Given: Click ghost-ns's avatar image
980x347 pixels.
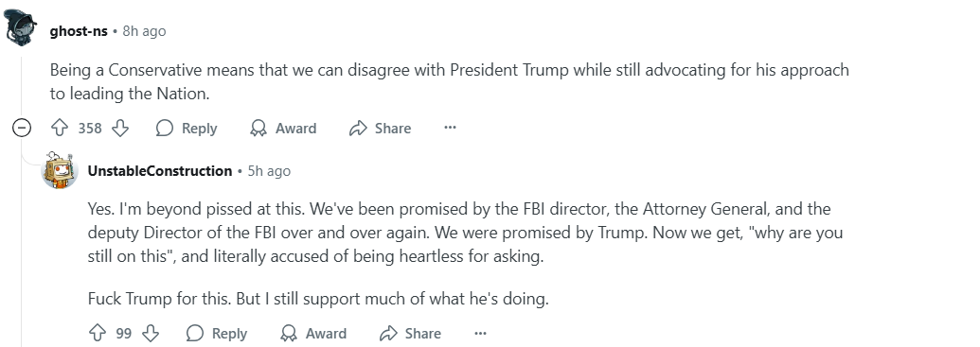Looking at the screenshot, I should (20, 28).
